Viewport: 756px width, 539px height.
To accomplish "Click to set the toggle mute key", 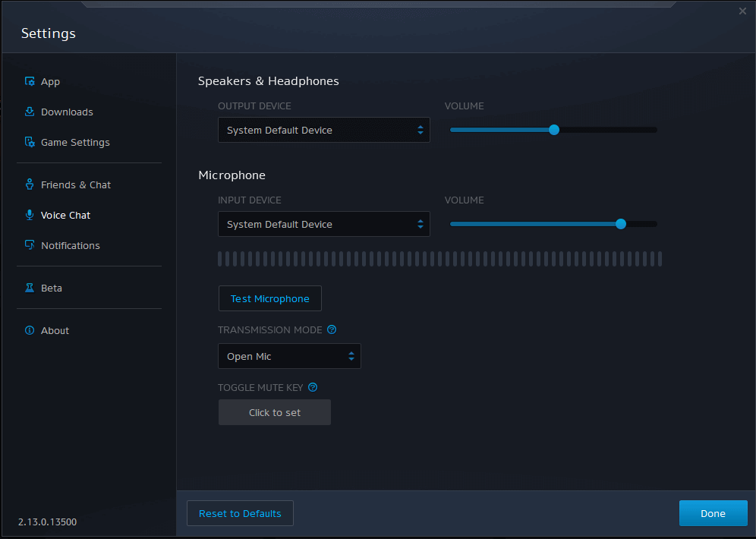I will click(x=275, y=413).
